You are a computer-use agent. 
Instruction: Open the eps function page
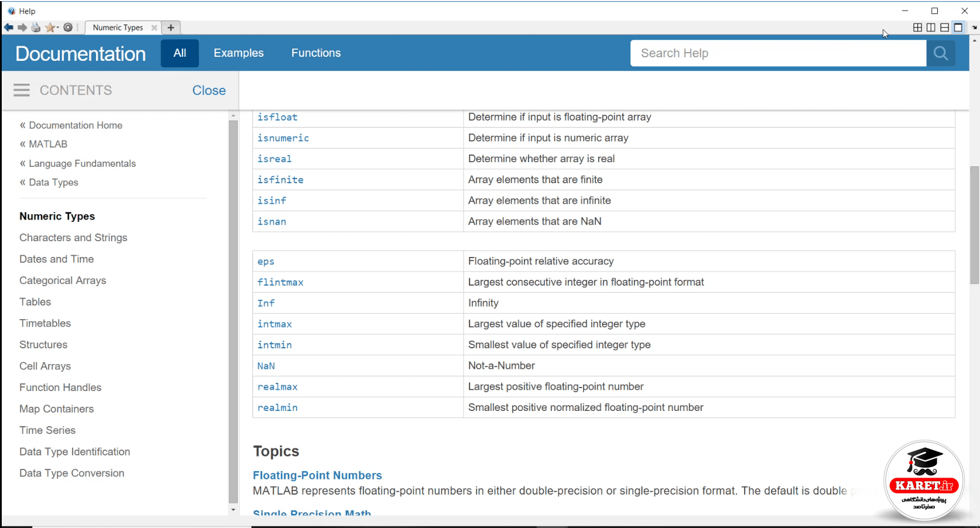tap(266, 262)
